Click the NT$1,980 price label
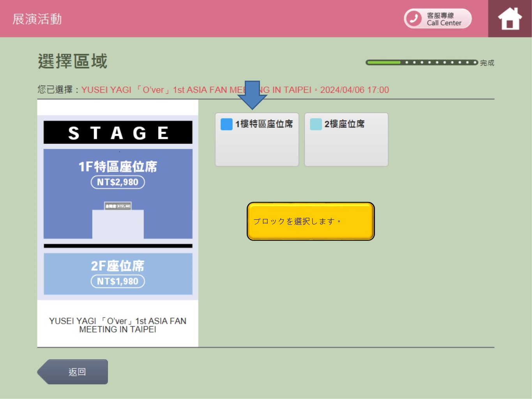Screen dimensions: 532x399 (118, 281)
